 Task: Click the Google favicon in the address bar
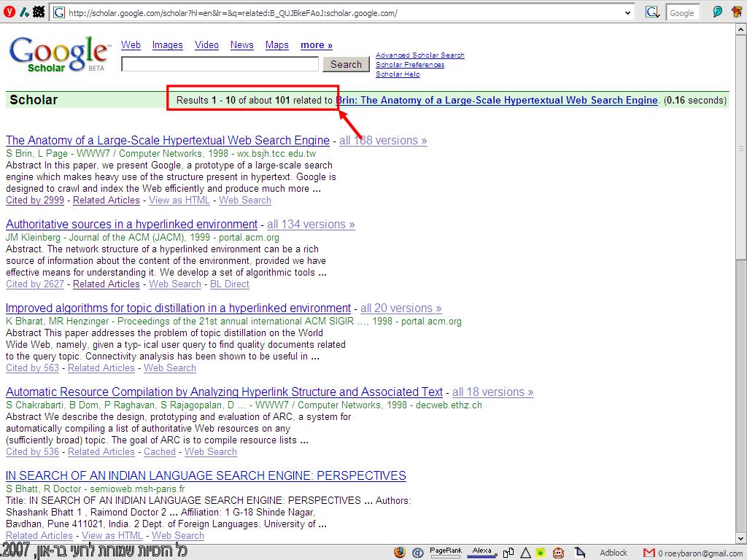pos(59,13)
